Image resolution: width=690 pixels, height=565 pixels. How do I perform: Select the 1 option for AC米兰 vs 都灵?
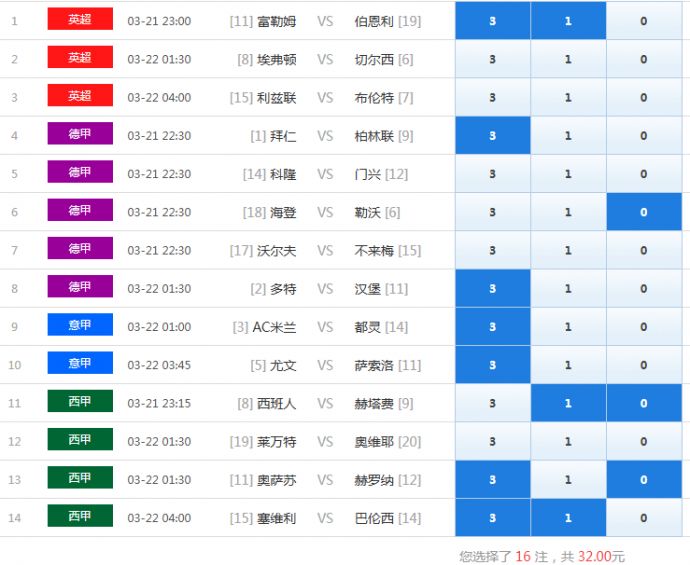coord(568,327)
